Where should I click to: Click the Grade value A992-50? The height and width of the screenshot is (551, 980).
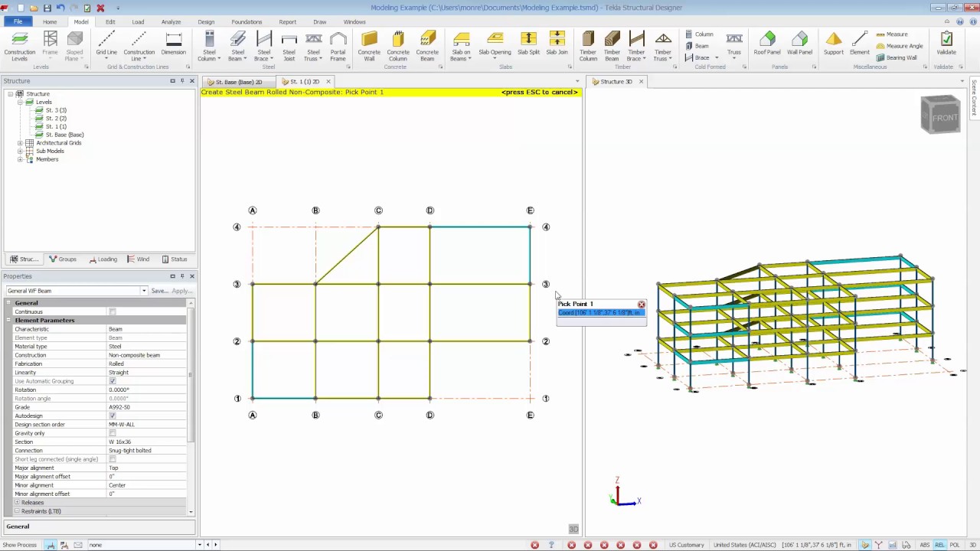click(147, 407)
